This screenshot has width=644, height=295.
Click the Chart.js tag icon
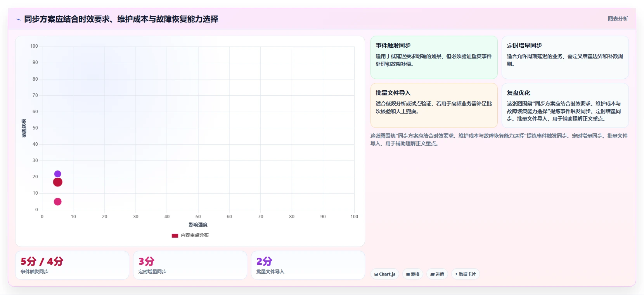(376, 274)
